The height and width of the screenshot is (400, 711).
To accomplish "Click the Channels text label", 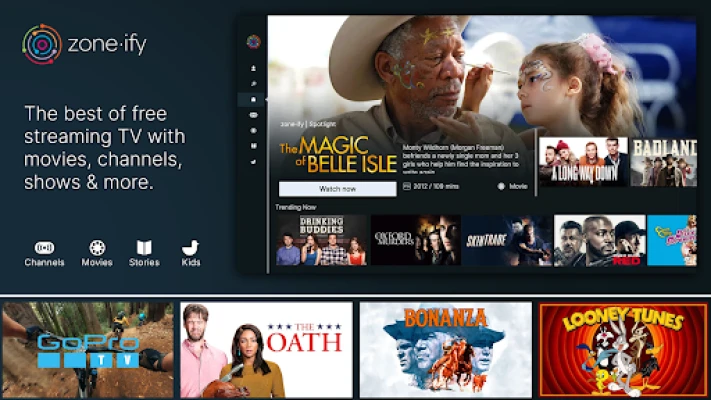I will pos(44,262).
